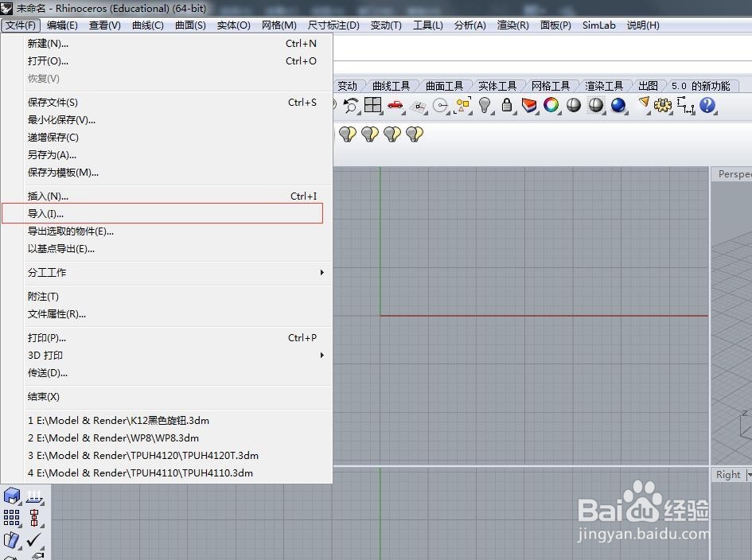Switch to the 渲染工具 toolbar tab

[604, 86]
